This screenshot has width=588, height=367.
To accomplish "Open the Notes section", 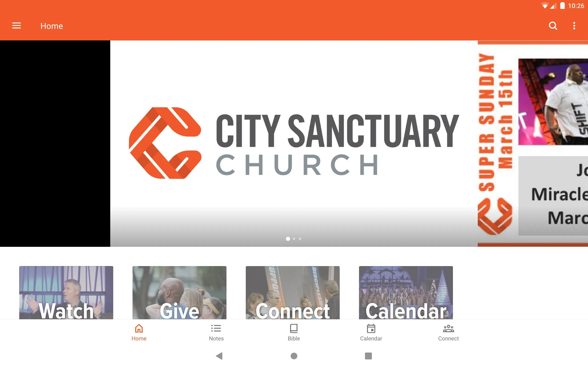I will (x=216, y=332).
